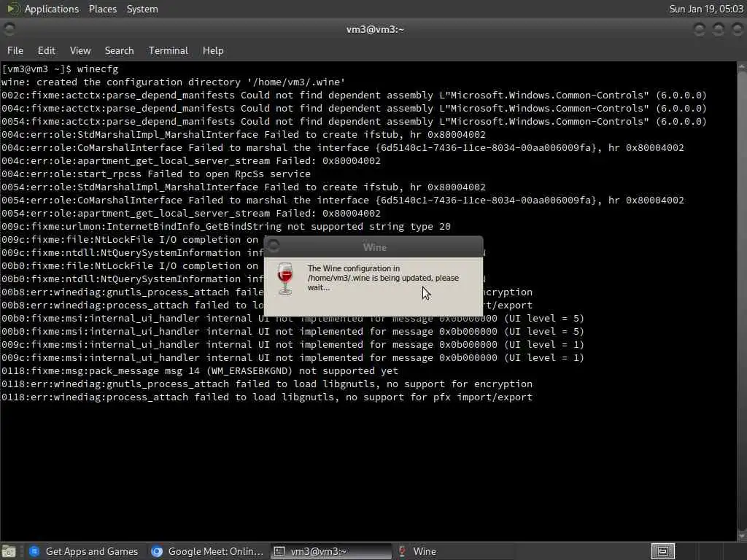Click the Wine glass taskbar icon
The image size is (747, 560).
[402, 551]
